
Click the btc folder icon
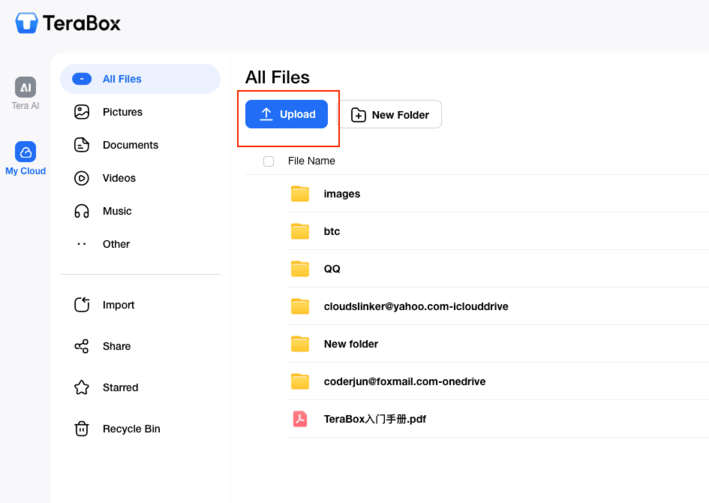[300, 231]
